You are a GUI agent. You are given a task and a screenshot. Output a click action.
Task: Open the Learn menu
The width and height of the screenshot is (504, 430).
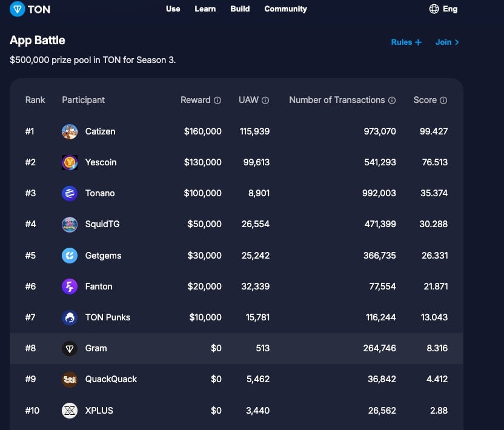click(205, 9)
